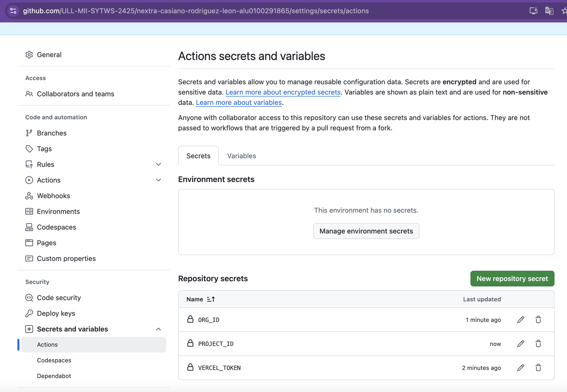Click the site information icon in address bar
This screenshot has width=567, height=392.
13,11
